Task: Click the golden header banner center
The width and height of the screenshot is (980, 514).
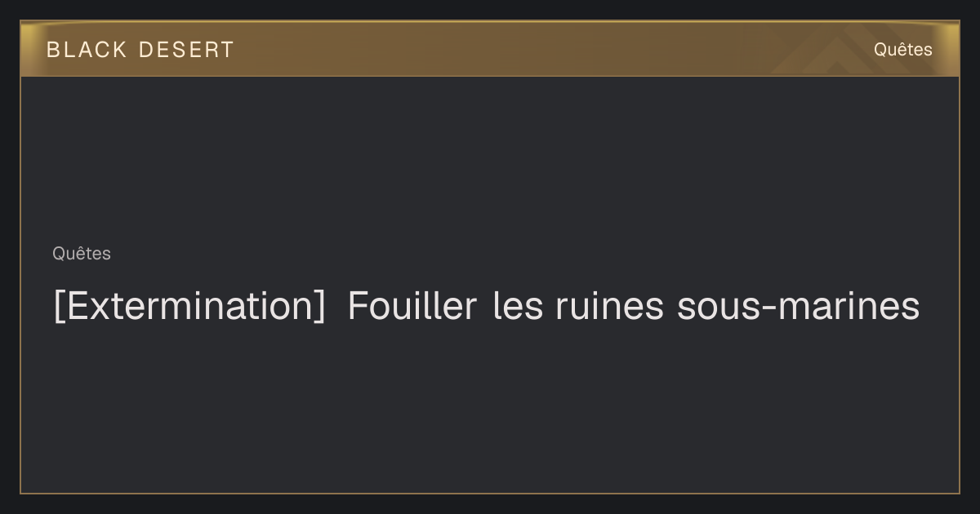Action: [490, 49]
